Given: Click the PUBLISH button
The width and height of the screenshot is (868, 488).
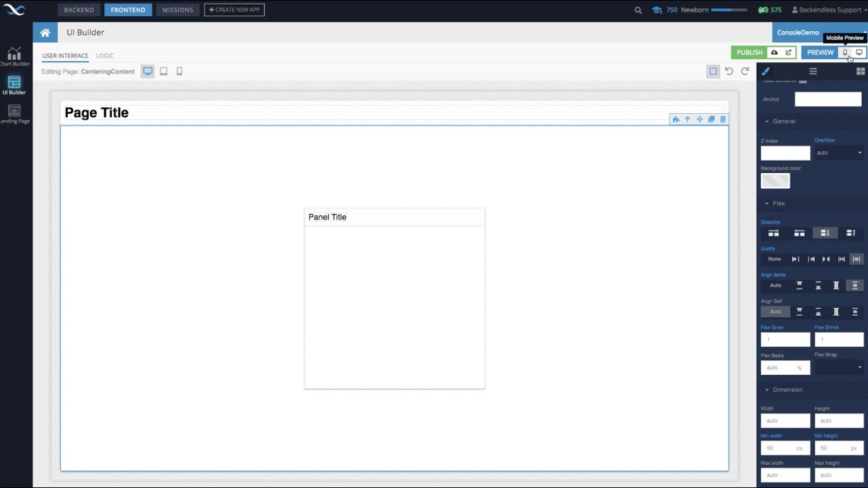Looking at the screenshot, I should (749, 52).
